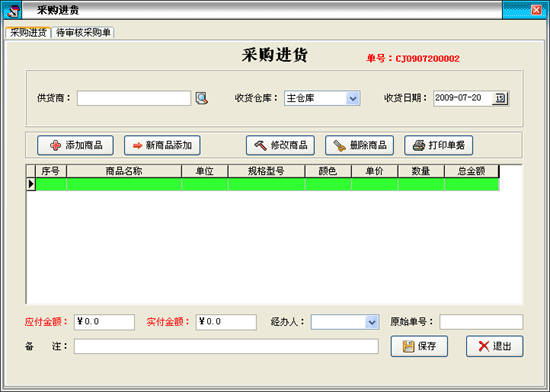The image size is (550, 392).
Task: Save the purchase order with 保存
Action: (419, 346)
